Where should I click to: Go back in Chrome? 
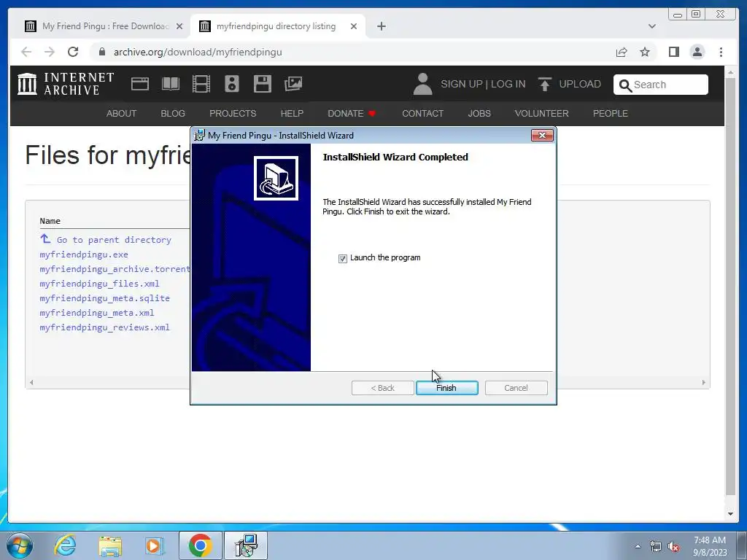[x=26, y=52]
